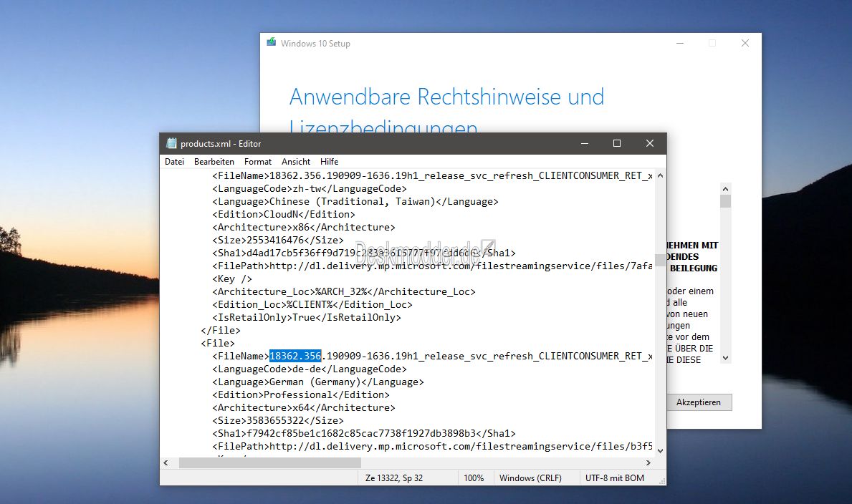Click the FilePath line ending in files/7afa
The image size is (852, 504).
point(432,266)
